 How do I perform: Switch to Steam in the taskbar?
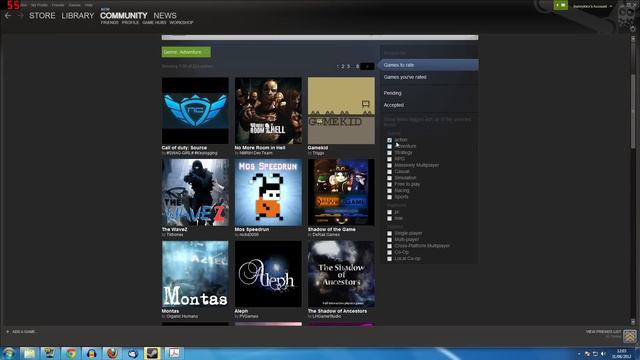152,353
